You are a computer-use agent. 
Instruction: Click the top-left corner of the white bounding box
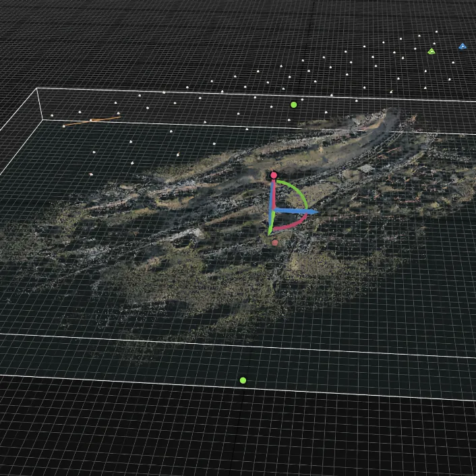click(x=37, y=88)
